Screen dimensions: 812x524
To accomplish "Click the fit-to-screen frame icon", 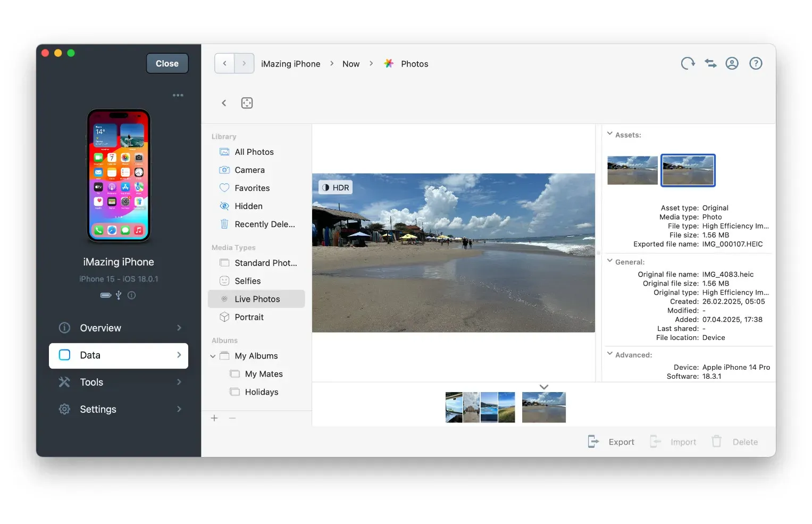I will click(247, 103).
